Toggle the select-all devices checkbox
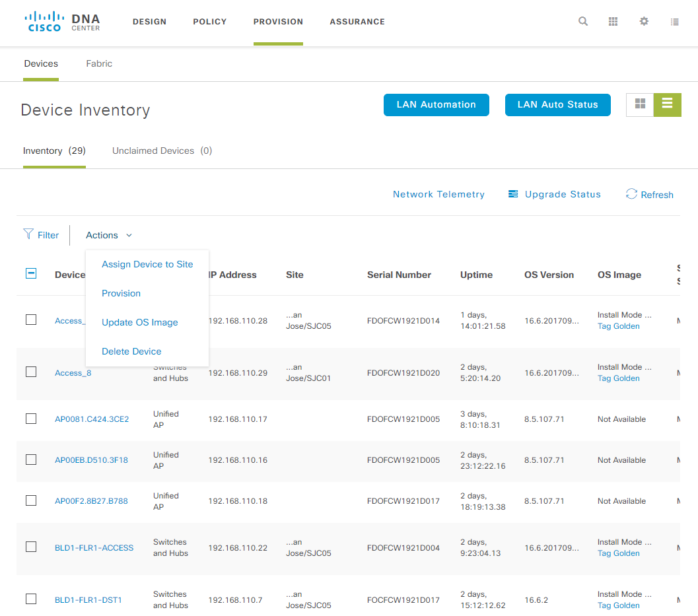The width and height of the screenshot is (698, 616). [31, 274]
